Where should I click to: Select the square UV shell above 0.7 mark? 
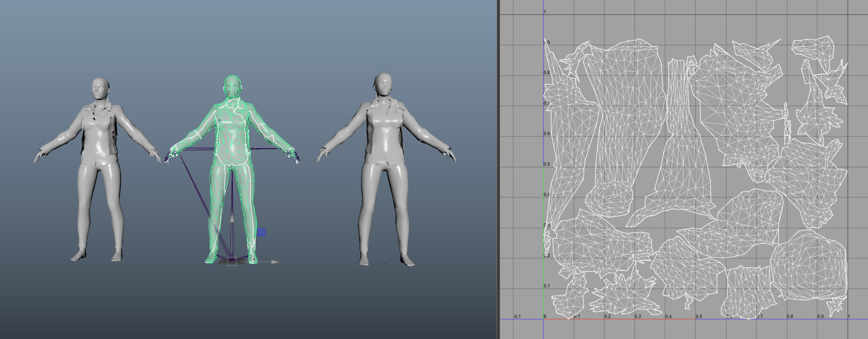point(748,292)
